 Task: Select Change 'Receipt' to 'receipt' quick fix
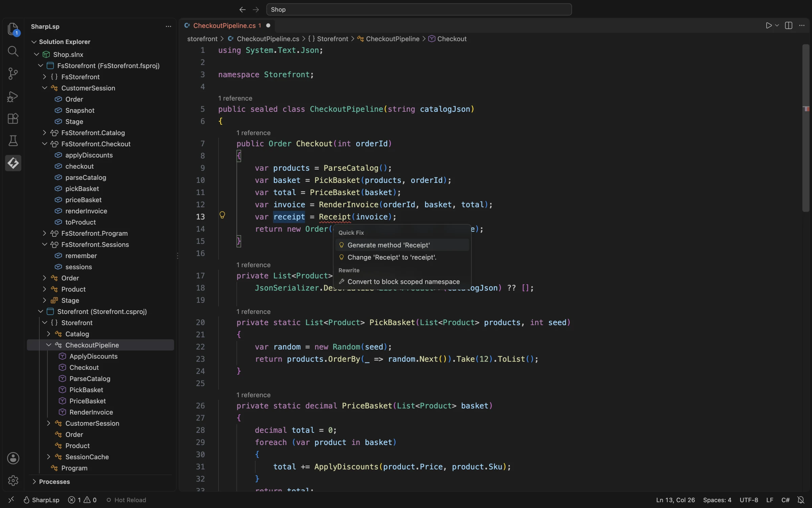click(402, 257)
